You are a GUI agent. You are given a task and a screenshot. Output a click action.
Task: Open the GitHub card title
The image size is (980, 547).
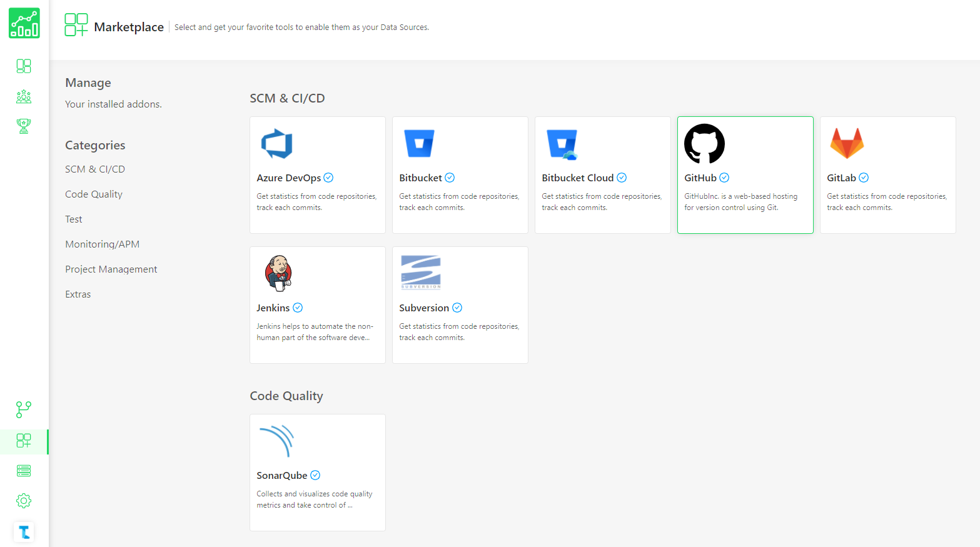[x=700, y=178]
